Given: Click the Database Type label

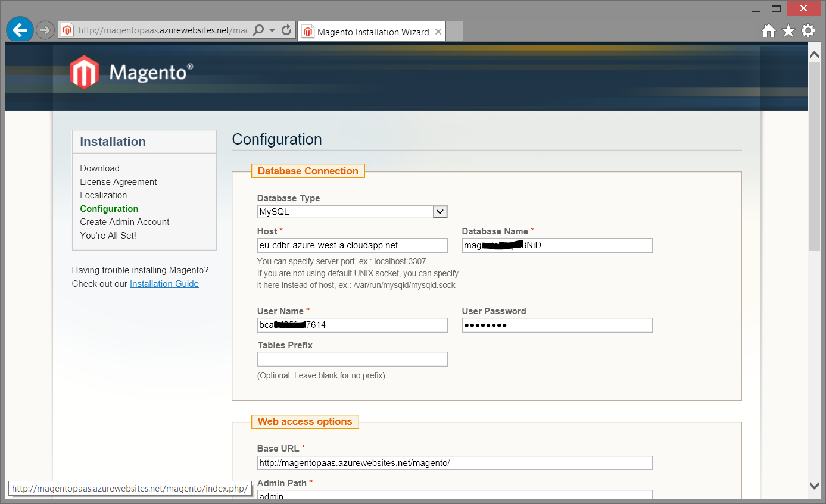Looking at the screenshot, I should click(x=289, y=198).
